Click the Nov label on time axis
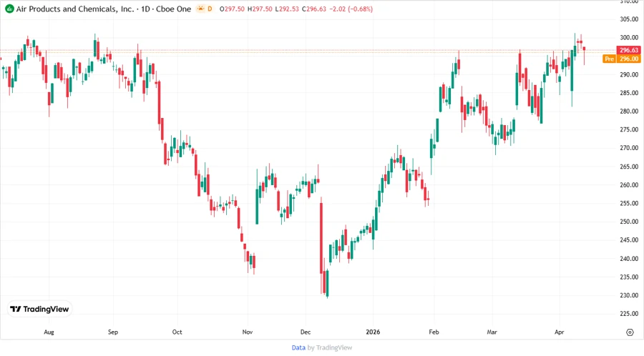 tap(248, 332)
